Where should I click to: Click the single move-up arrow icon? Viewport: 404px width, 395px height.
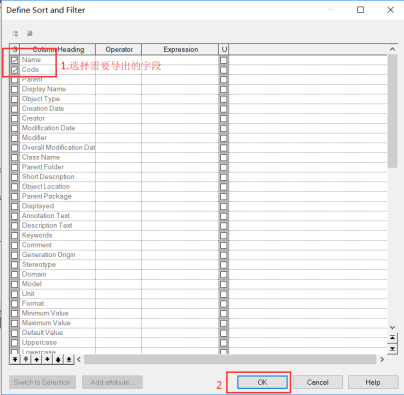click(36, 359)
